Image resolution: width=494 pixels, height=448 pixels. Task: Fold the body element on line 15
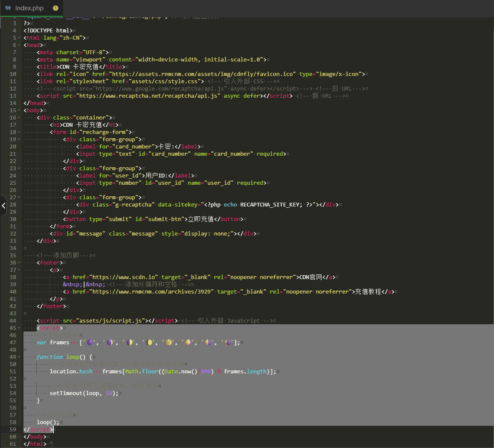coord(19,110)
